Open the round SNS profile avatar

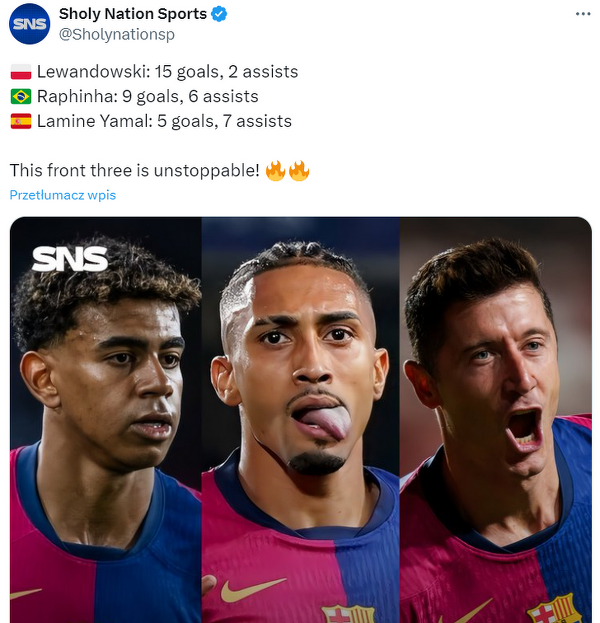pyautogui.click(x=29, y=24)
